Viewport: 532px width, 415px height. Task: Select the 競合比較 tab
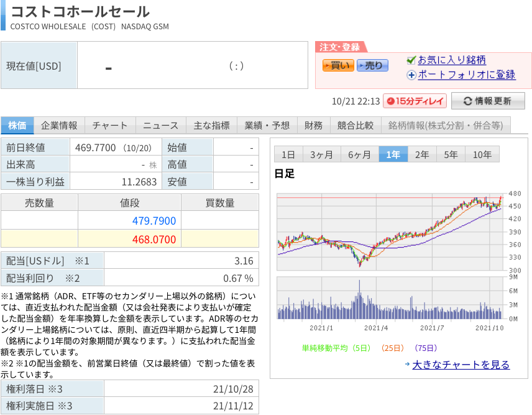click(x=355, y=125)
